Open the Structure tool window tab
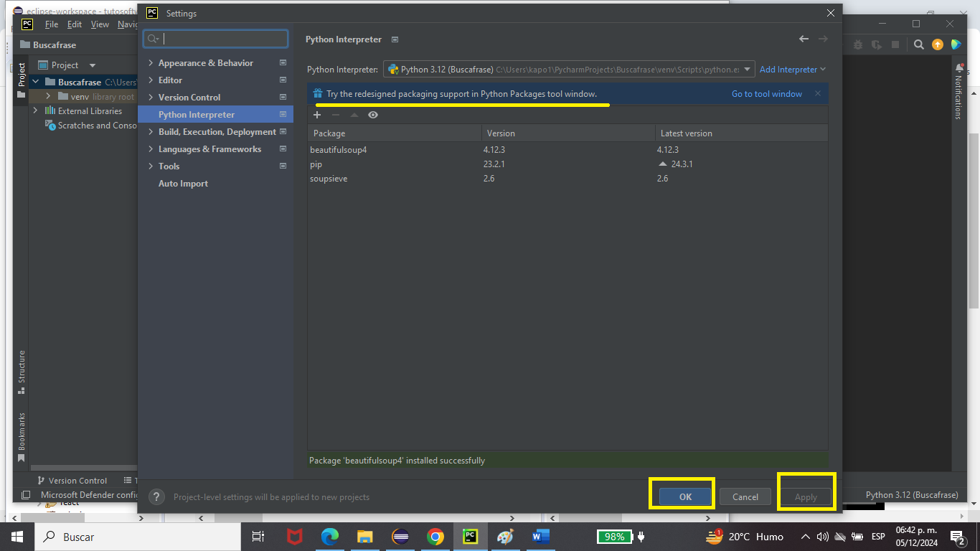Screen dimensions: 980x551 (x=22, y=372)
